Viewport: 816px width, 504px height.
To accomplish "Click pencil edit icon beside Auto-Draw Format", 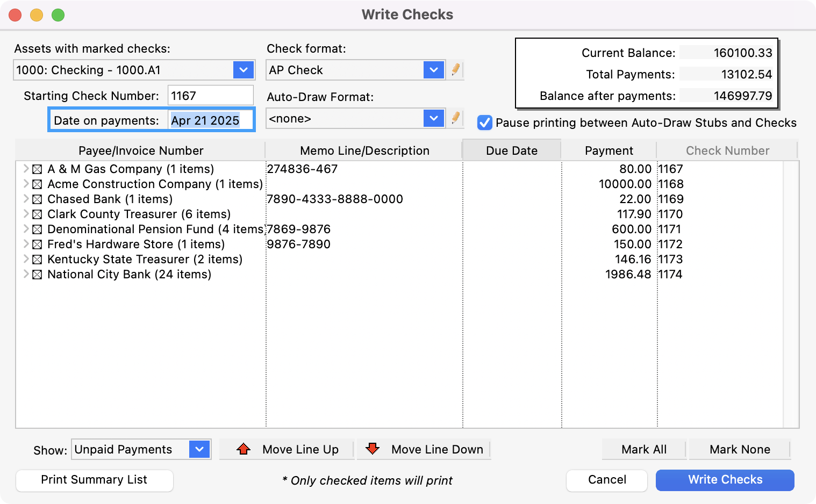I will pos(455,118).
